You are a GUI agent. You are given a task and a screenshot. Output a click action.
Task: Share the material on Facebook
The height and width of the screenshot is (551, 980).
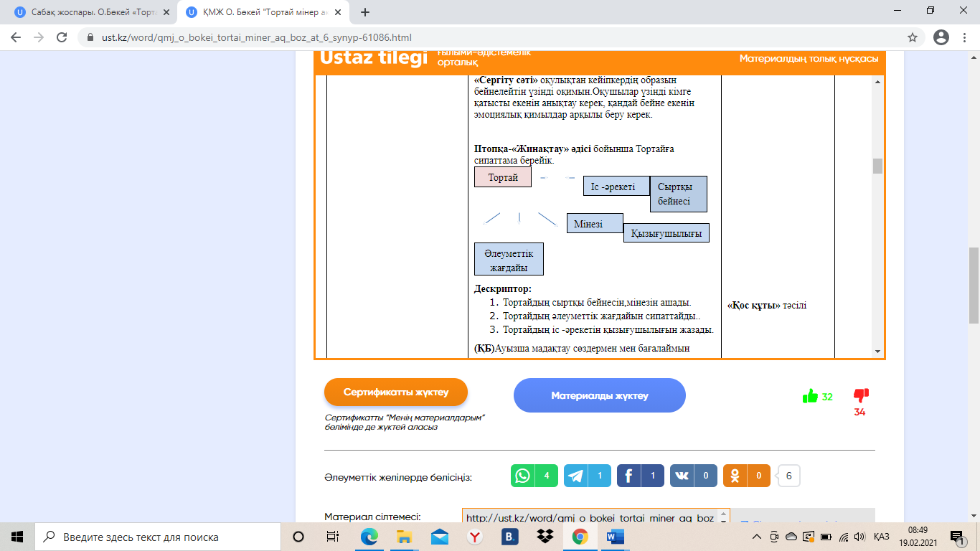pos(629,476)
